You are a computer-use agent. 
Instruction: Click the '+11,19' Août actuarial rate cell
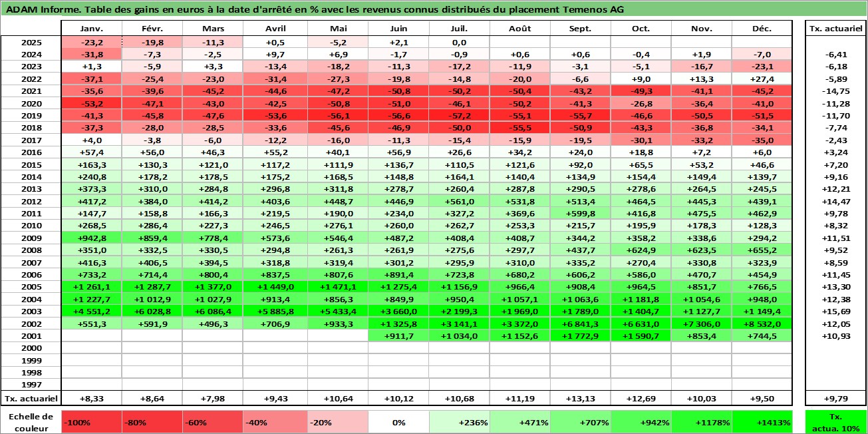(520, 399)
